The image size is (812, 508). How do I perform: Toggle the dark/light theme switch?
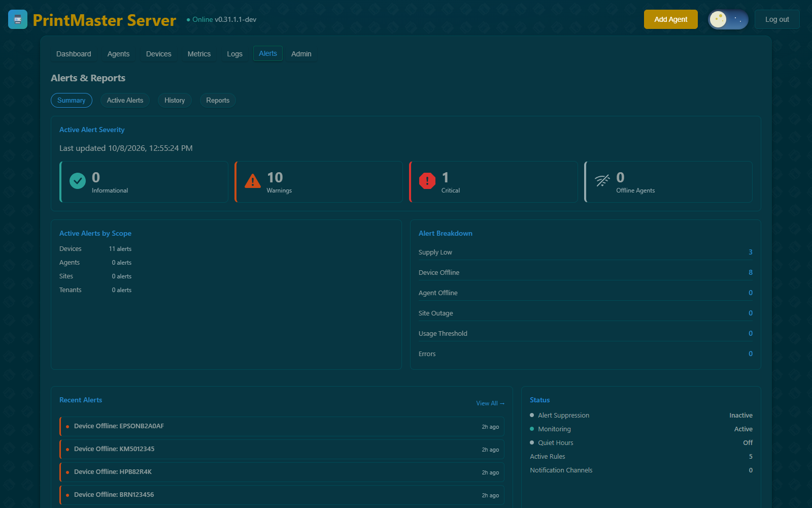click(728, 19)
